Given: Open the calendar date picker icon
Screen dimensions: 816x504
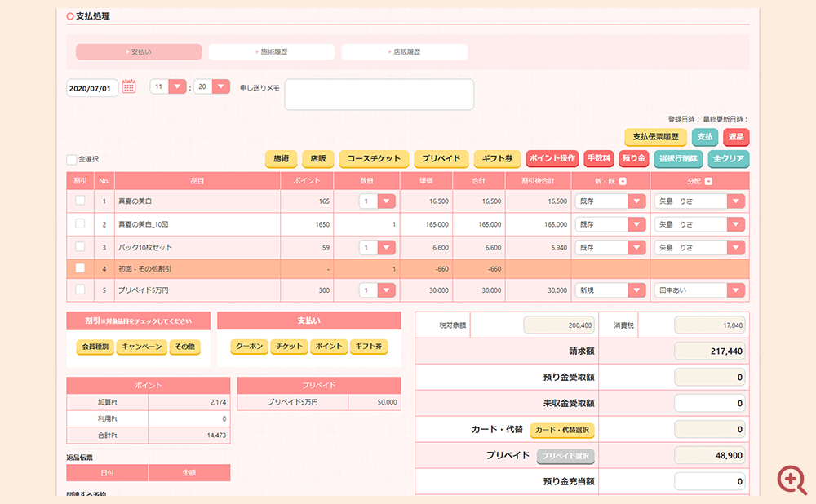Looking at the screenshot, I should click(x=129, y=87).
